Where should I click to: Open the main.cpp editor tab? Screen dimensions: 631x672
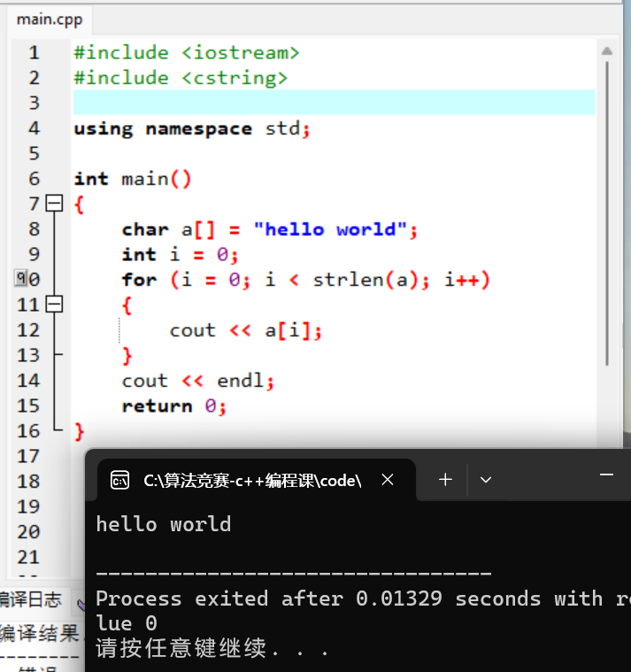click(50, 19)
